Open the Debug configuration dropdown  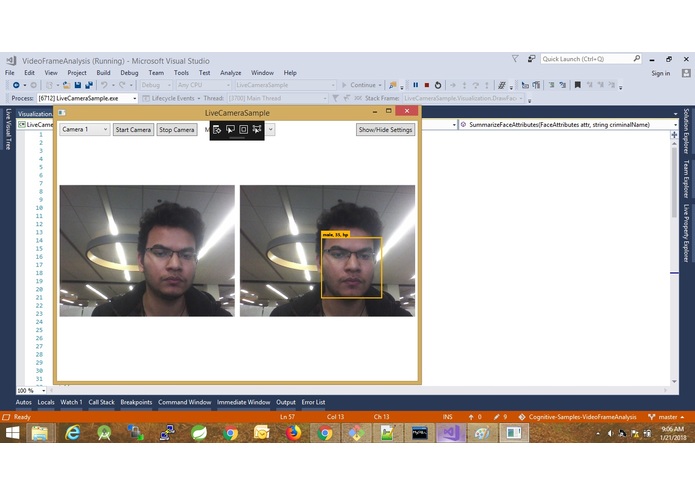156,85
